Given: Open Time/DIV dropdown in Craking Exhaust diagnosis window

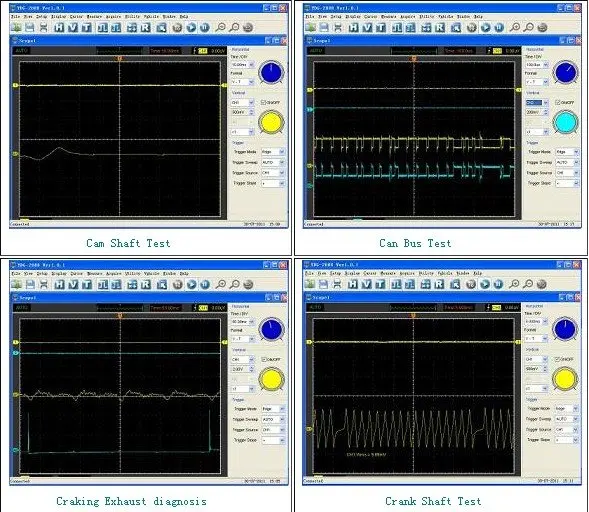Looking at the screenshot, I should (x=243, y=322).
